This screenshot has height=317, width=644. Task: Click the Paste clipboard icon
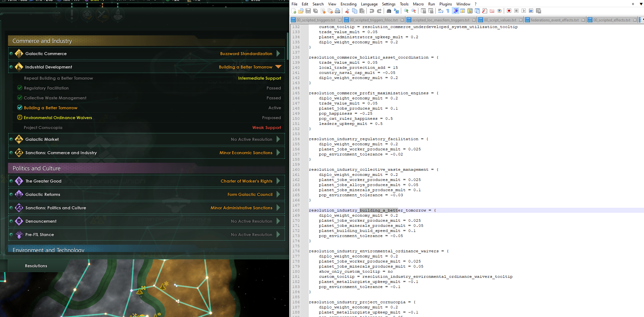pyautogui.click(x=362, y=11)
